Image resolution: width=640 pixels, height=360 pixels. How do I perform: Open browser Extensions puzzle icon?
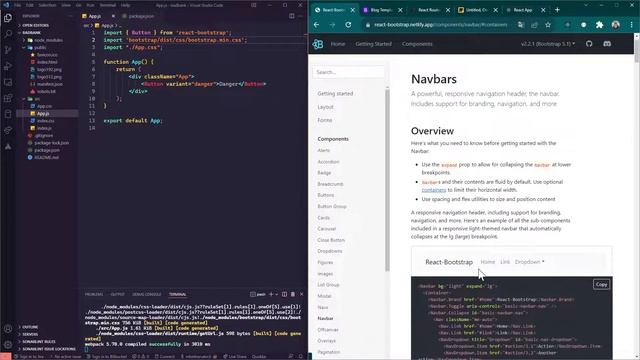[x=599, y=25]
